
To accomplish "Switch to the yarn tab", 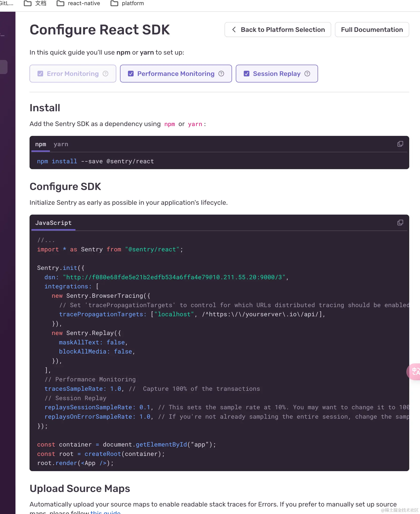I will tap(61, 144).
